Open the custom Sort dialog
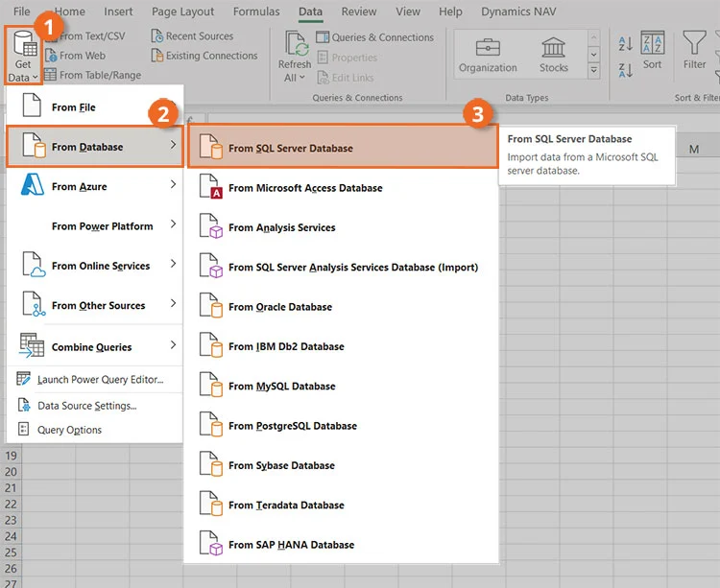Image resolution: width=720 pixels, height=588 pixels. click(x=653, y=50)
